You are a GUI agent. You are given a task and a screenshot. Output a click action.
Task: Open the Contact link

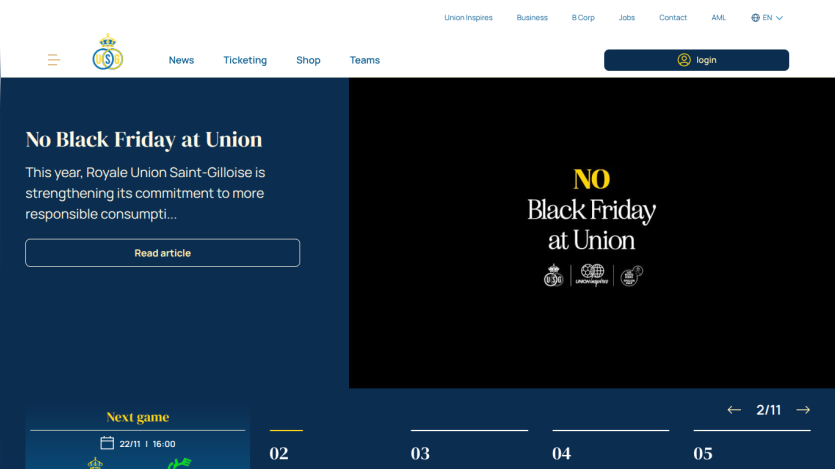click(x=673, y=18)
